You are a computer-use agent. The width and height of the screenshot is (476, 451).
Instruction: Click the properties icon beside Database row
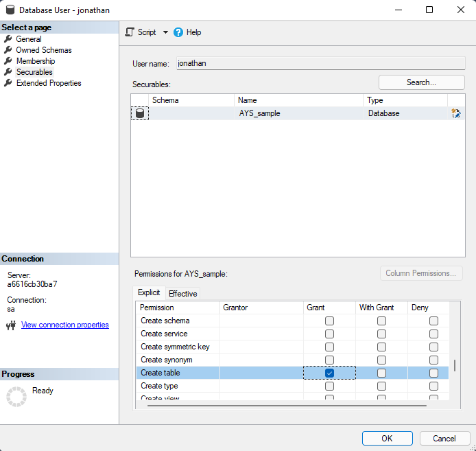[456, 113]
